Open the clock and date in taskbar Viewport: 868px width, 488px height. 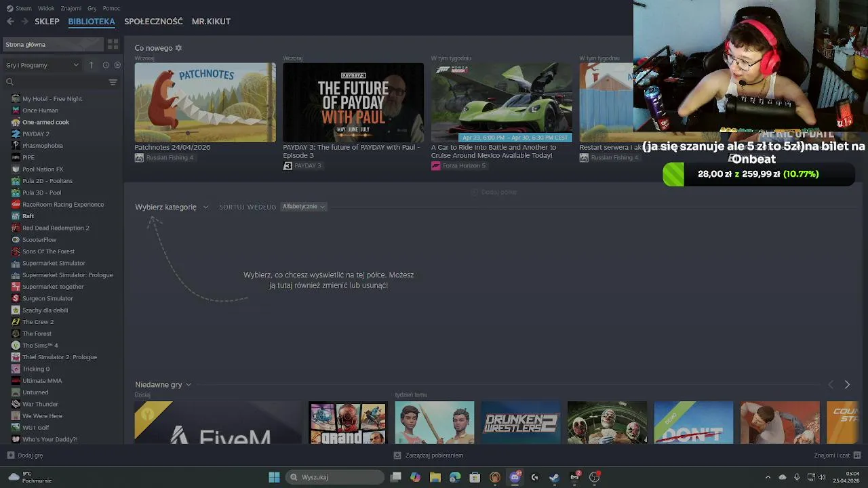coord(846,477)
